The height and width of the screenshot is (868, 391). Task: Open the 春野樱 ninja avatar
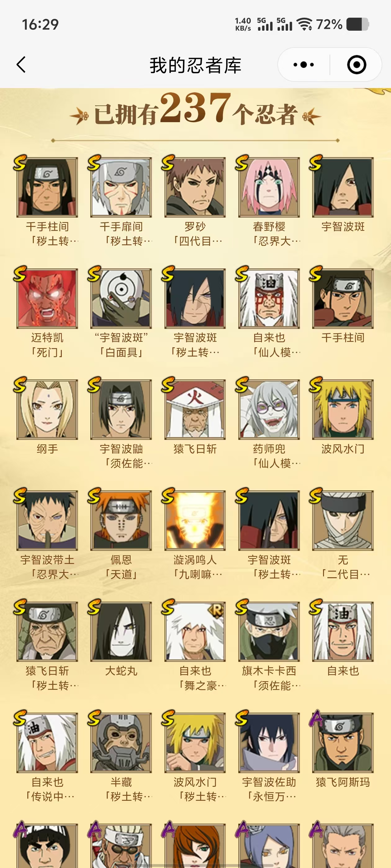[269, 187]
